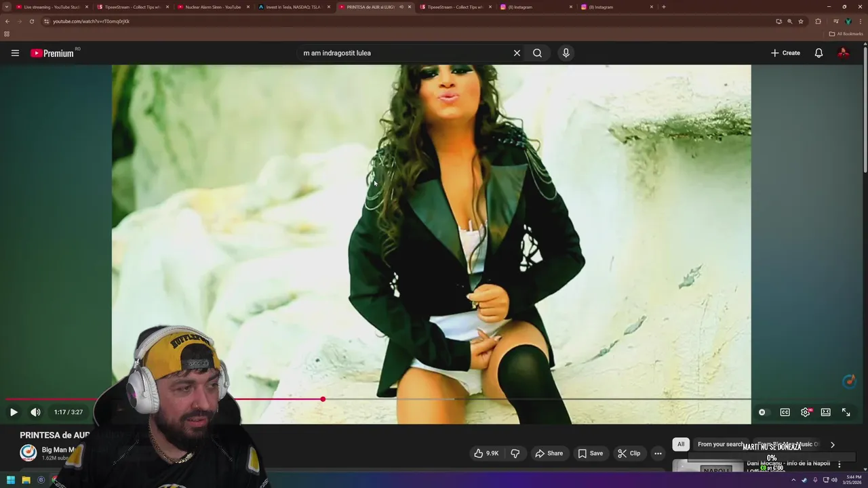
Task: Switch to Live streaming YouTube Studio tab
Action: [52, 7]
